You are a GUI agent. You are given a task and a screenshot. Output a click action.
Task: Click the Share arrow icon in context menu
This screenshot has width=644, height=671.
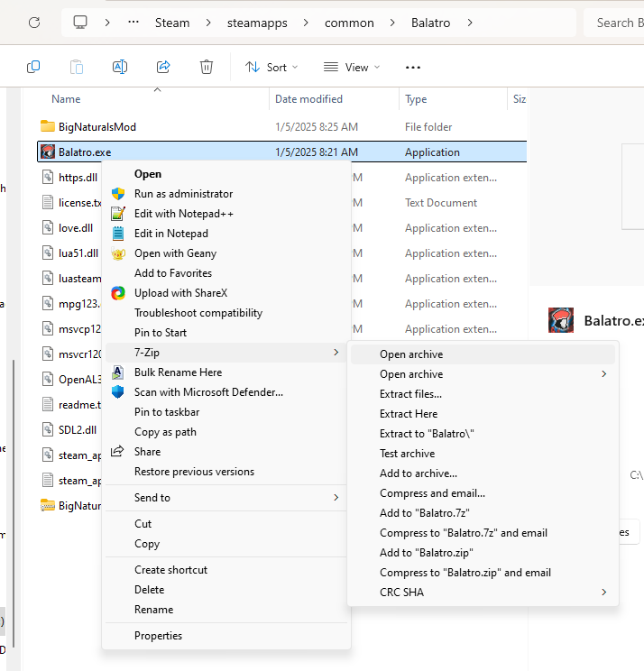pos(117,451)
